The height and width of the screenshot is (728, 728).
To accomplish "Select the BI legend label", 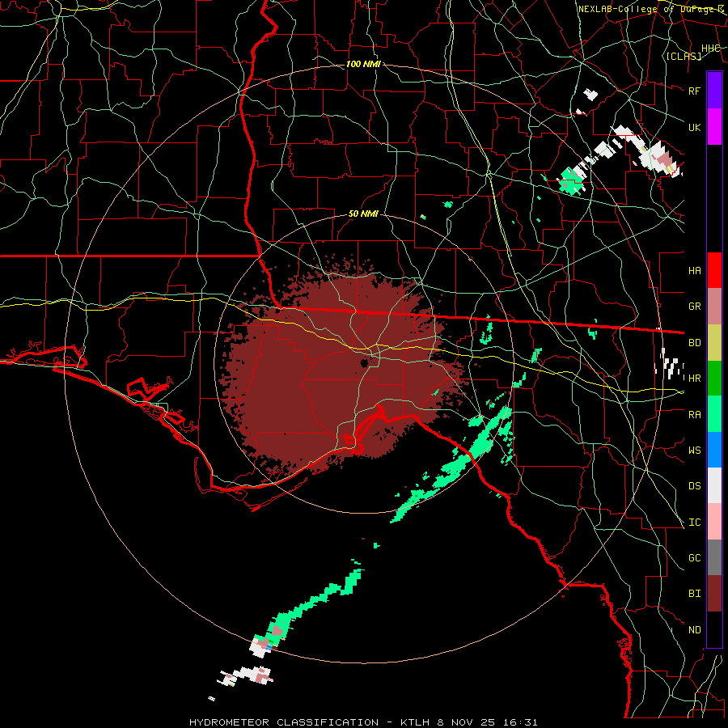I will click(x=695, y=594).
